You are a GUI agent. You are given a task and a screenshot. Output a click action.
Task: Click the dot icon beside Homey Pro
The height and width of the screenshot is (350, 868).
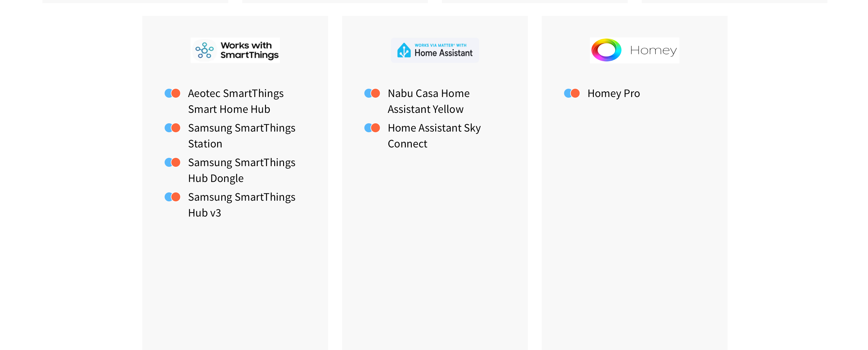point(572,93)
